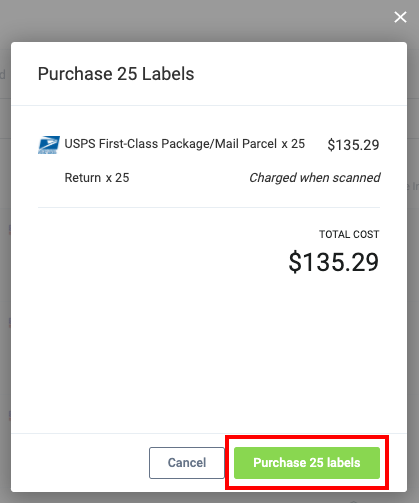Click the $135.29 line item price
The image size is (419, 503).
[x=353, y=145]
